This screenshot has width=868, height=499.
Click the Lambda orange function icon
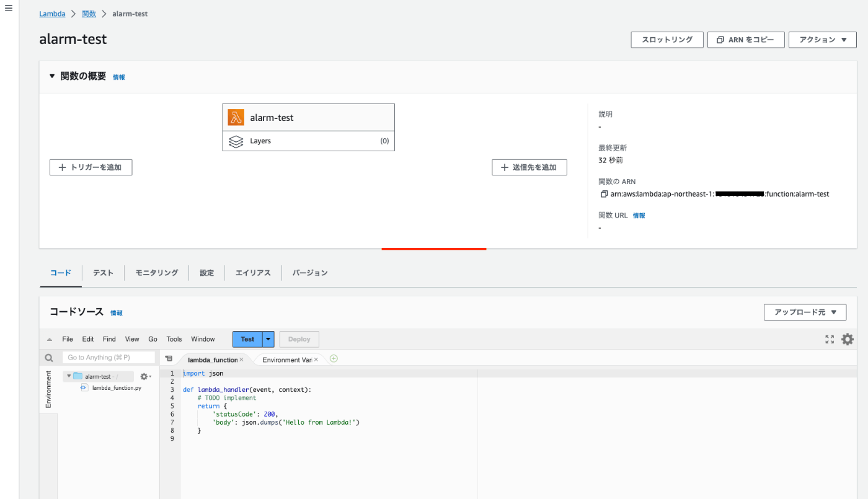point(236,117)
